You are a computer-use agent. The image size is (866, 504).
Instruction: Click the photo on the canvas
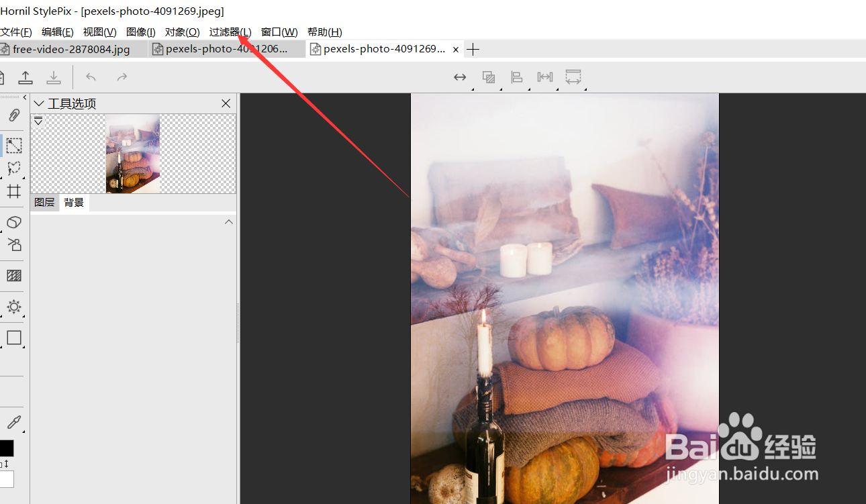pyautogui.click(x=565, y=299)
